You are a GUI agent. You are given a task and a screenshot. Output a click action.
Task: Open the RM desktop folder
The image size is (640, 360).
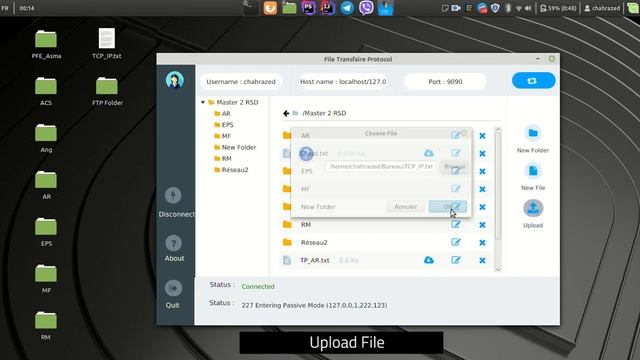pyautogui.click(x=46, y=327)
